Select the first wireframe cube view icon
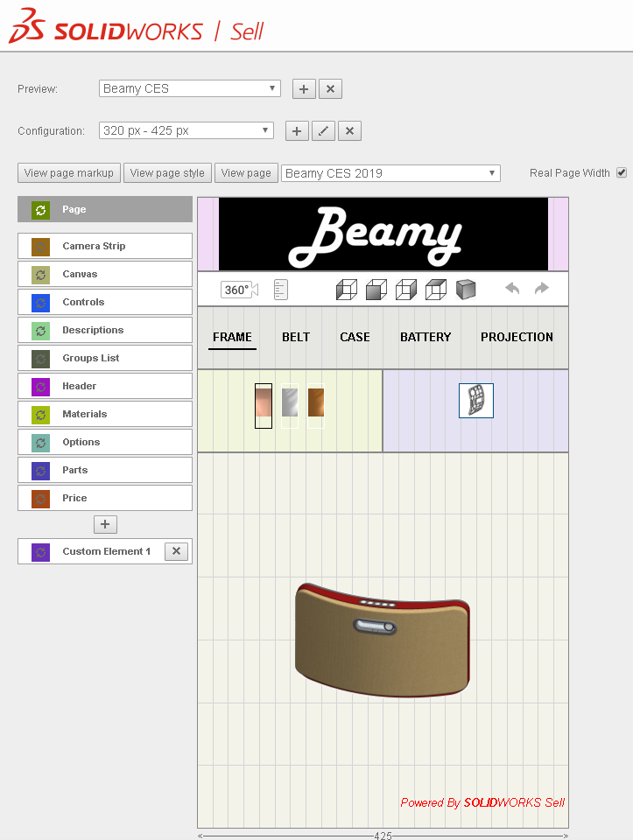This screenshot has width=633, height=840. (x=346, y=290)
